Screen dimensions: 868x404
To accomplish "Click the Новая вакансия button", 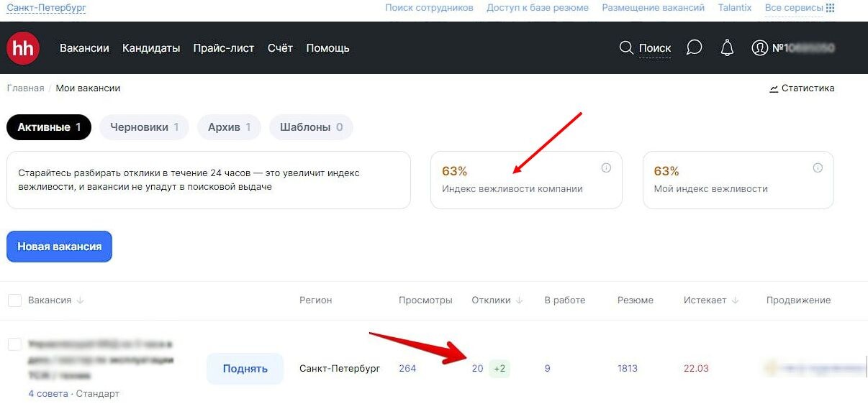I will (59, 247).
